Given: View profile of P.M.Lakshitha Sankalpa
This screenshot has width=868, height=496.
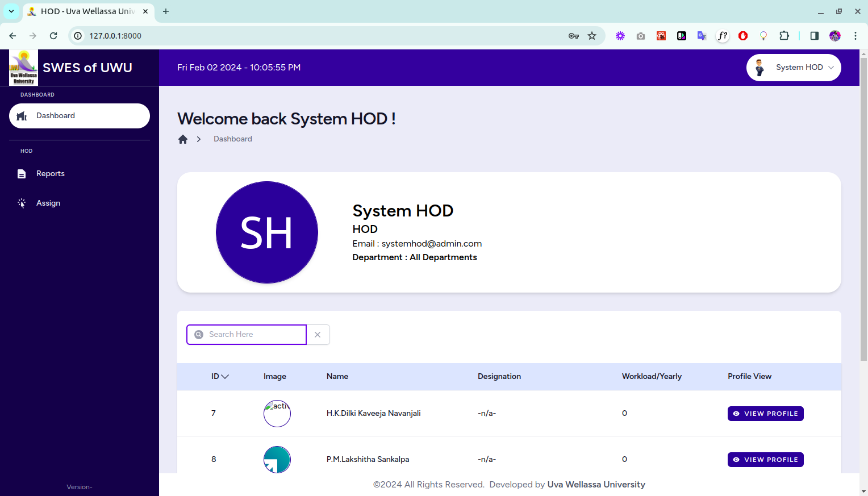Looking at the screenshot, I should [x=765, y=460].
